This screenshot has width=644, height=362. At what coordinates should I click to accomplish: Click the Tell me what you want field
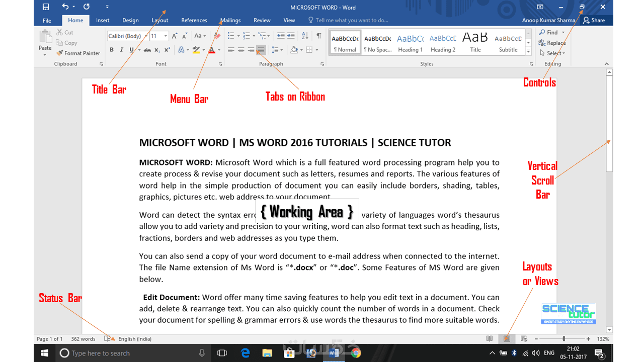point(348,21)
